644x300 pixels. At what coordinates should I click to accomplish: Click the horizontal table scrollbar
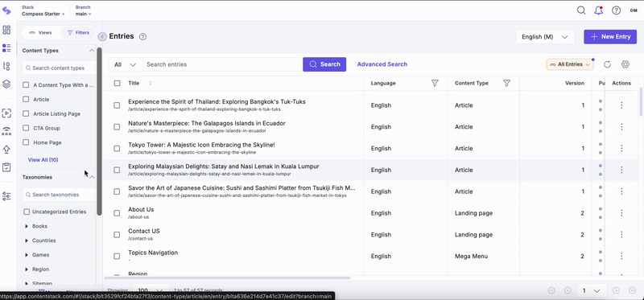227,277
